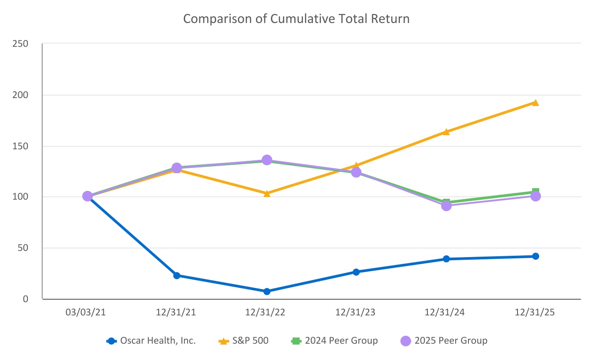594x364 pixels.
Task: Select the green 2024 Peer Group square at 12/31/25
Action: click(536, 191)
